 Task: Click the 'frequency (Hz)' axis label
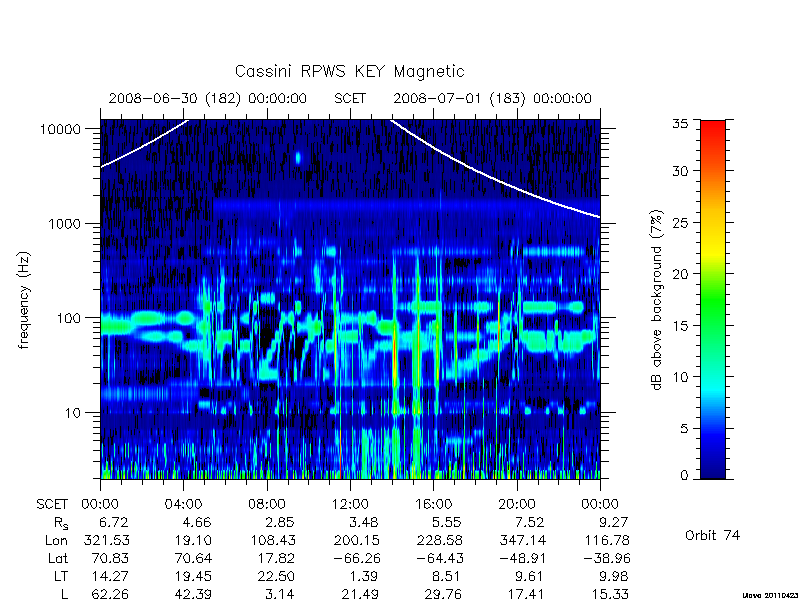[24, 300]
